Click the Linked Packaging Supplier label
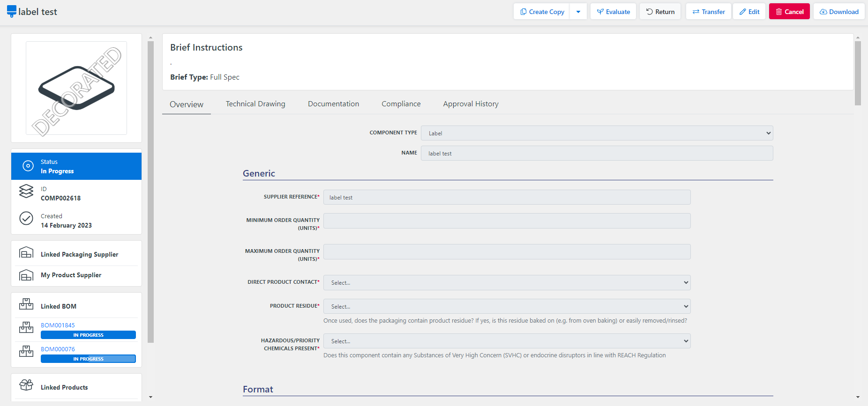868x406 pixels. [79, 254]
